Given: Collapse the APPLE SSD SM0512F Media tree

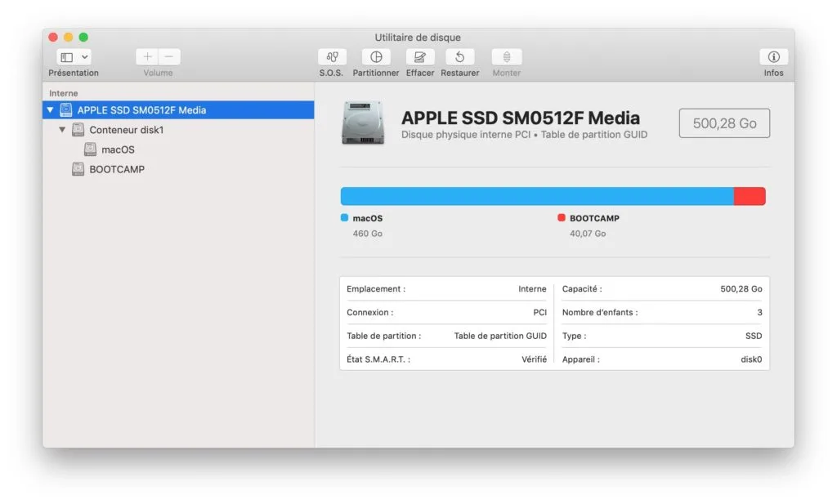Looking at the screenshot, I should click(x=50, y=109).
